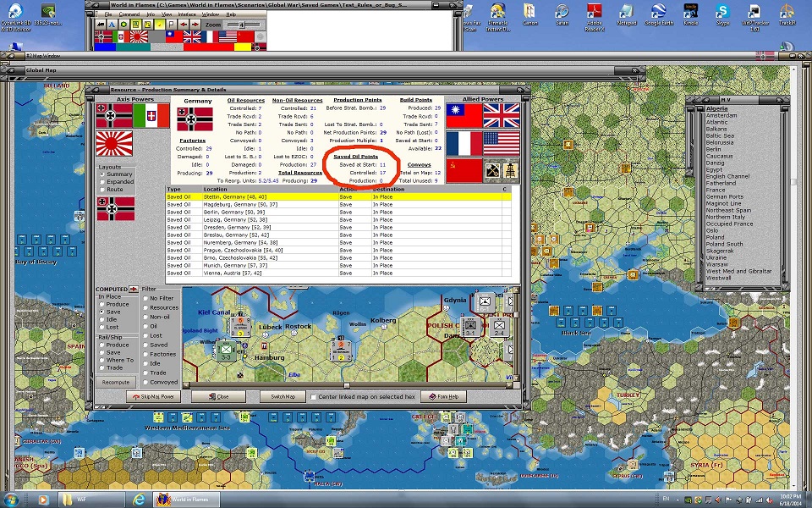Screen dimensions: 812x508
Task: Click the Form Help button
Action: pyautogui.click(x=443, y=396)
